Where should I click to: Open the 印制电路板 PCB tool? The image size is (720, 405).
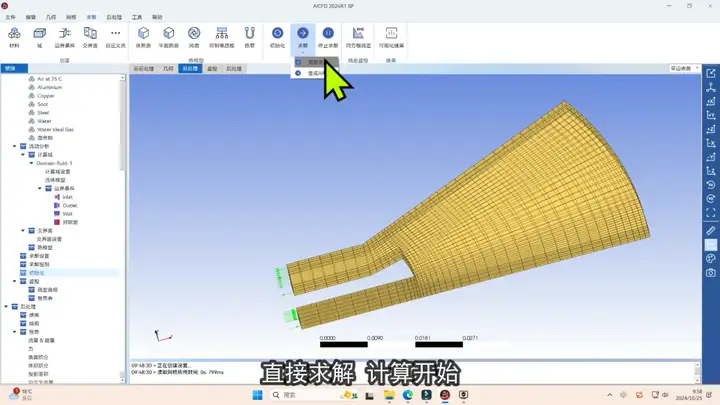222,37
